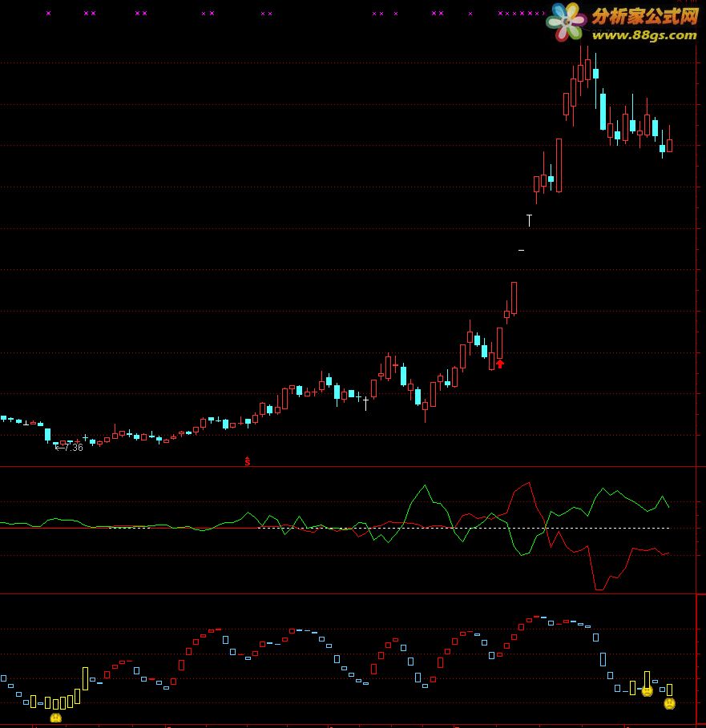Screen dimensions: 706x728
Task: Click the red indicator line's lowest trough
Action: click(599, 589)
